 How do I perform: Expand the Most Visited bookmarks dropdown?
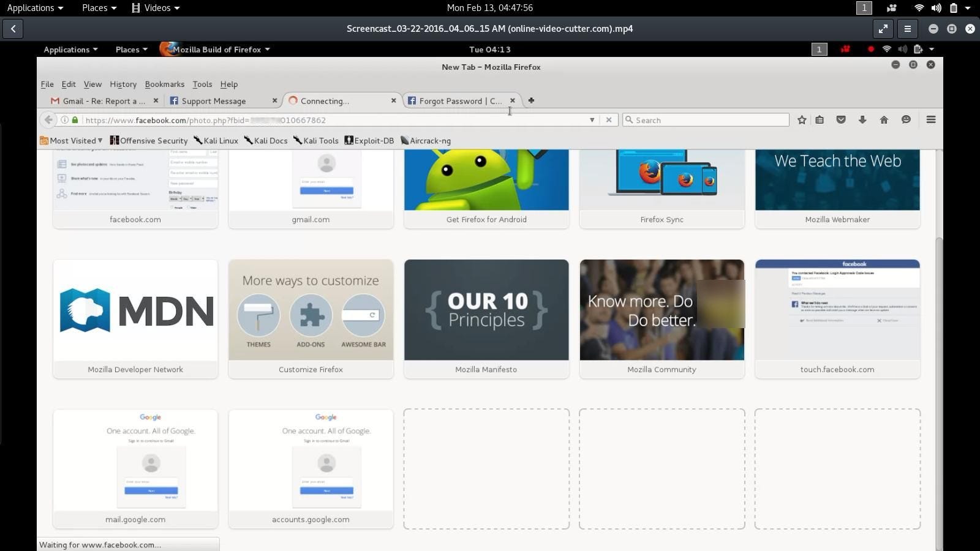[71, 141]
